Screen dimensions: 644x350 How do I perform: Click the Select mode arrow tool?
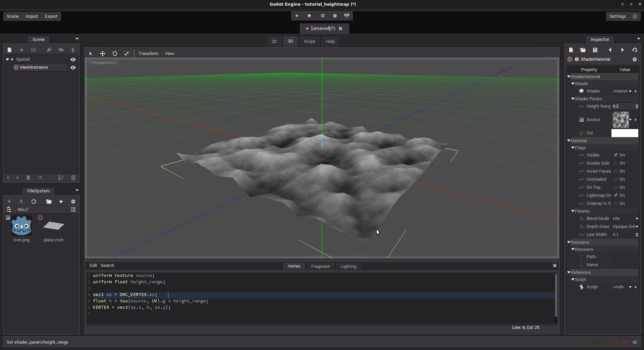[91, 54]
